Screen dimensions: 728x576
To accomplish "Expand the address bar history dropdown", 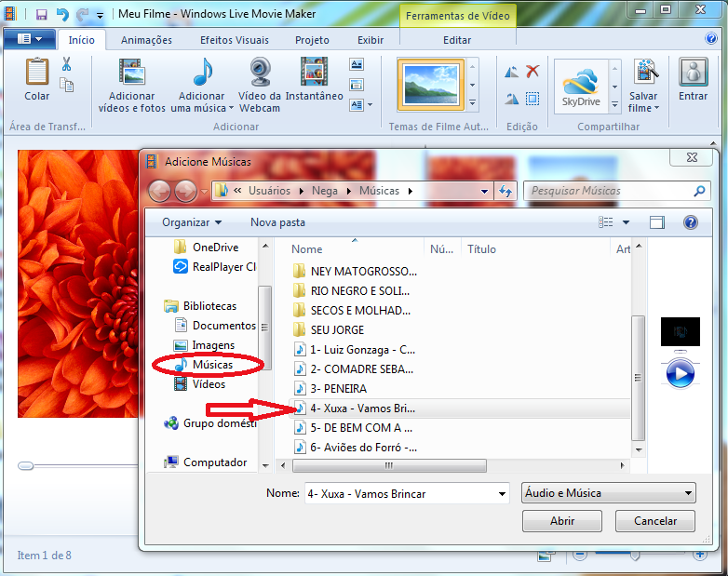I will pos(484,192).
